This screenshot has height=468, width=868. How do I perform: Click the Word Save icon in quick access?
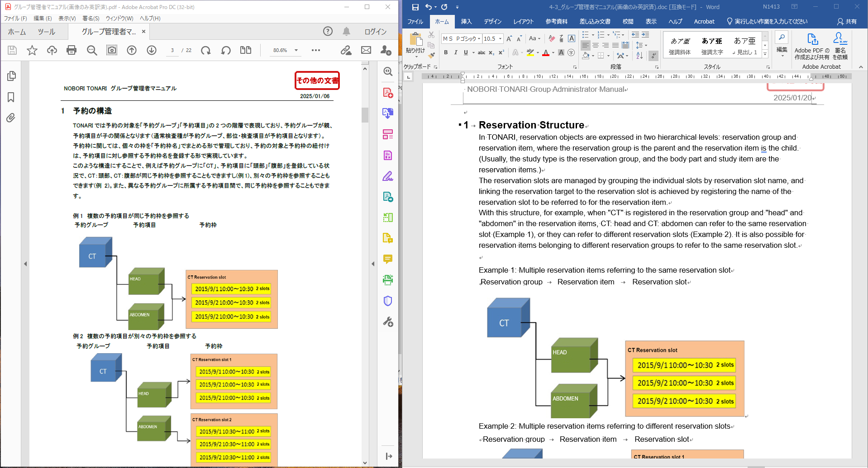click(415, 7)
